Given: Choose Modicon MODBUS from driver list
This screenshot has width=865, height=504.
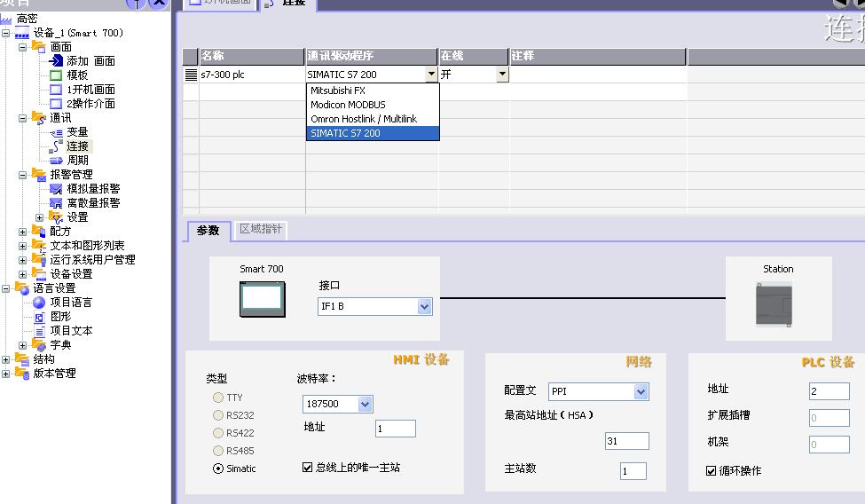Looking at the screenshot, I should point(373,105).
